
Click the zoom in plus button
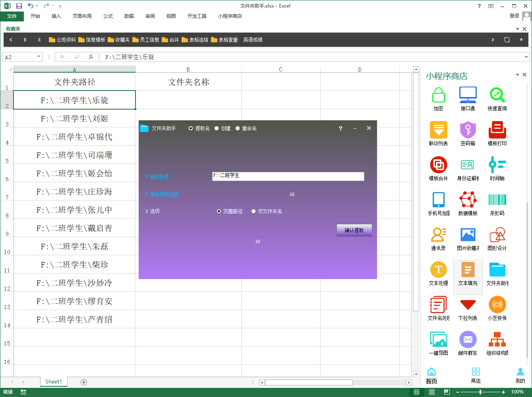click(503, 392)
